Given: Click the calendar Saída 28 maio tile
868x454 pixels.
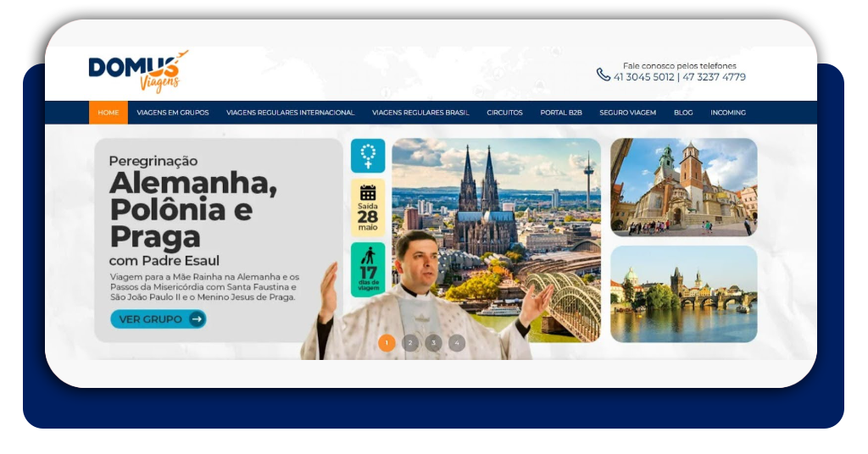Looking at the screenshot, I should (368, 208).
